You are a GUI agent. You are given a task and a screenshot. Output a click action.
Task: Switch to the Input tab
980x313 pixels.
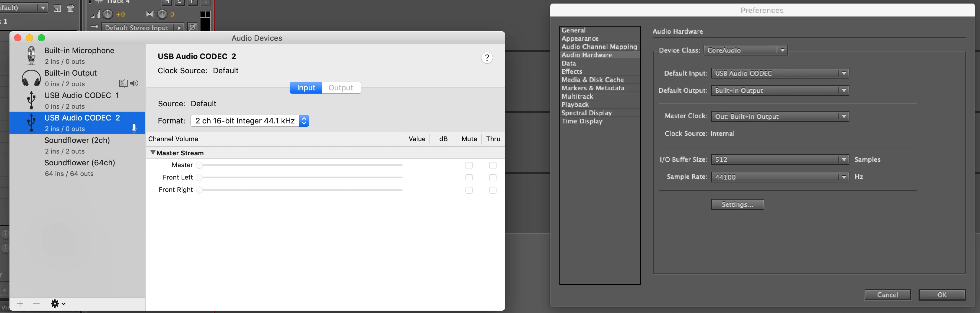306,88
